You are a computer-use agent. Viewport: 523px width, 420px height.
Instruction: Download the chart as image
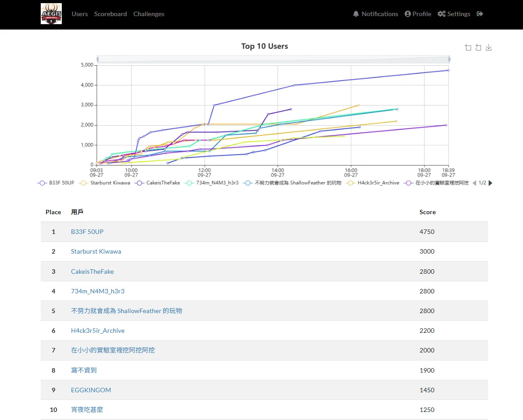489,47
